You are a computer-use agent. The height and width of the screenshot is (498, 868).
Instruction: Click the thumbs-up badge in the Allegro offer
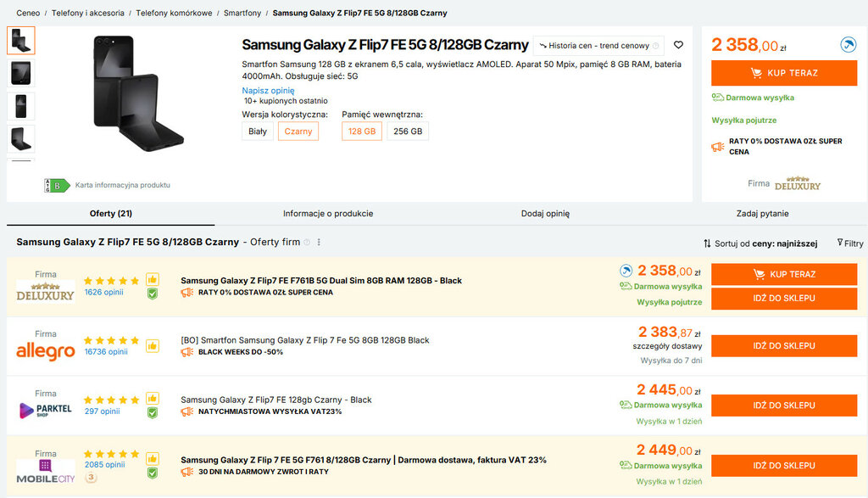(153, 345)
